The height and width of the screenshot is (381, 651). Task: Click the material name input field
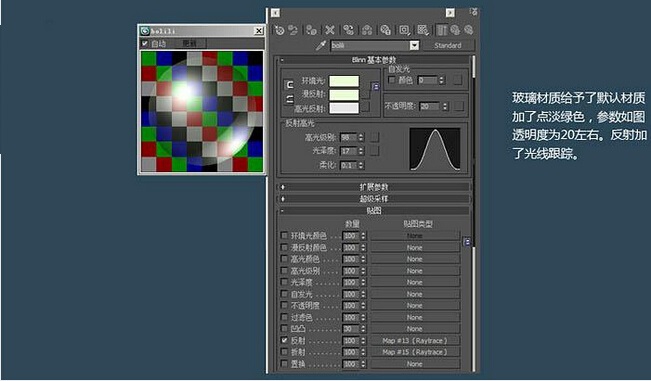coord(370,45)
